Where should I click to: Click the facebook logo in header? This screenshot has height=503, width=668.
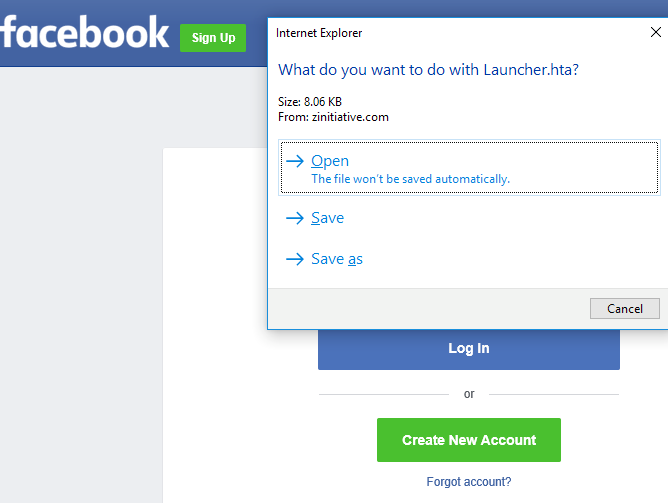[84, 33]
